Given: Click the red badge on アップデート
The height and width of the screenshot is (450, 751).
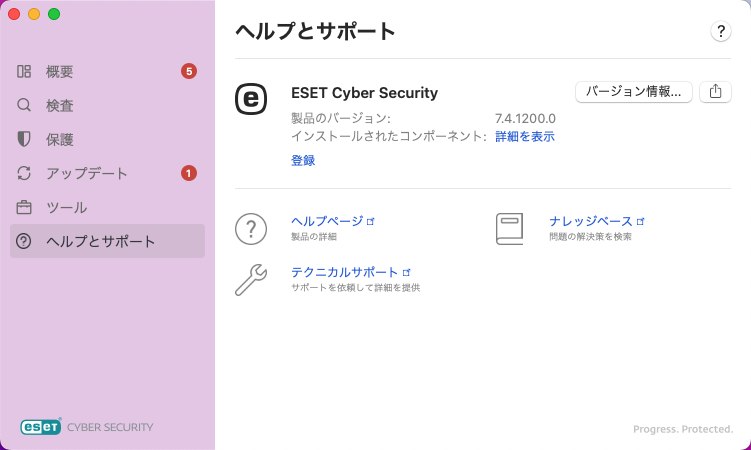Looking at the screenshot, I should tap(188, 173).
